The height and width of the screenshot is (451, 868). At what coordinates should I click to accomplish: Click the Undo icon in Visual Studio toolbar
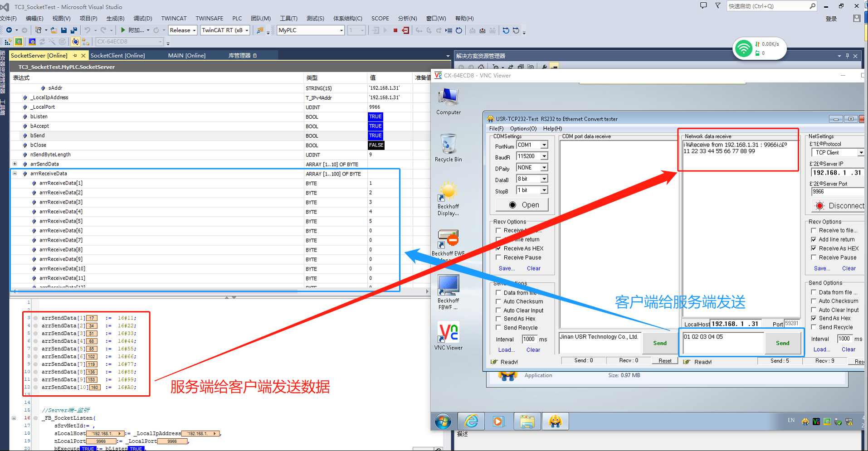(x=87, y=30)
